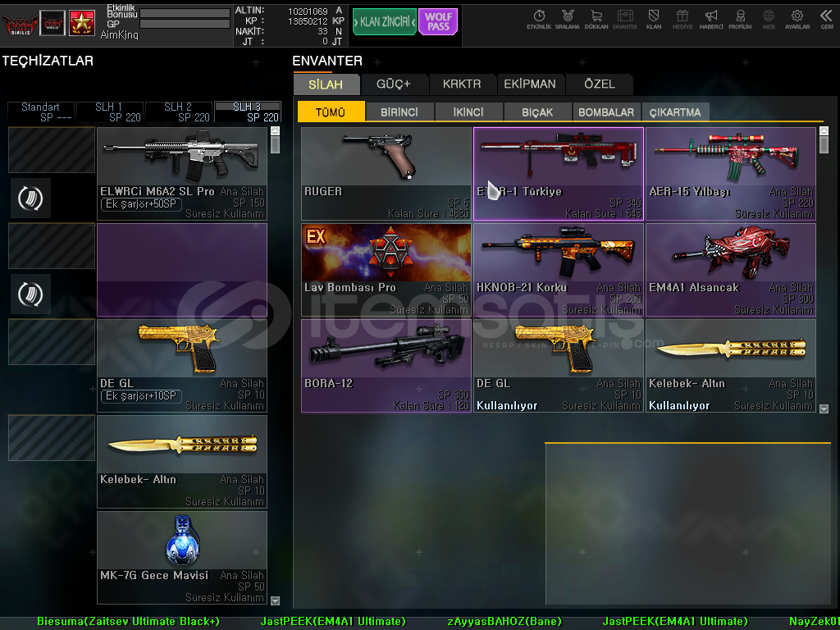Open the WEB globe icon

coord(769,20)
